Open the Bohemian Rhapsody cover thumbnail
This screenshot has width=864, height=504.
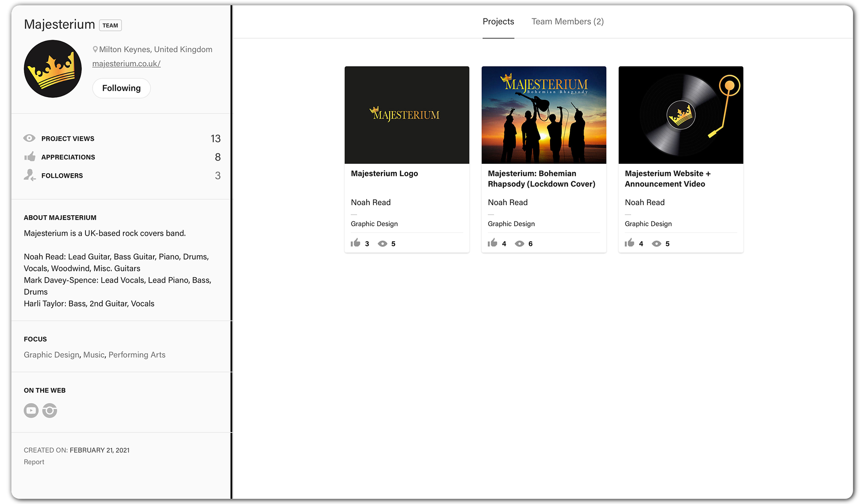click(544, 115)
